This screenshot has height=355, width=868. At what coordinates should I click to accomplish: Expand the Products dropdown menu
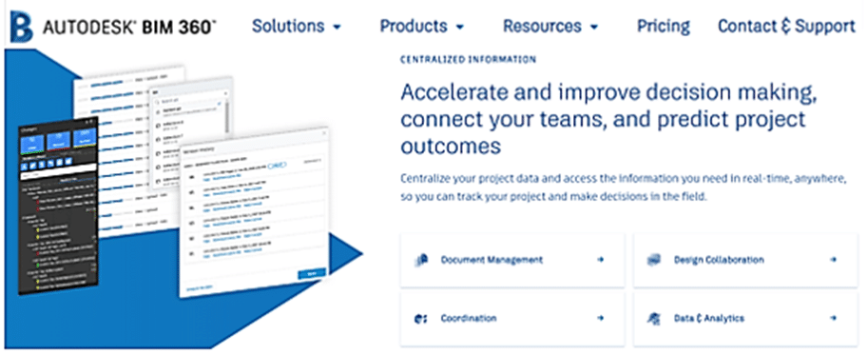pyautogui.click(x=421, y=26)
